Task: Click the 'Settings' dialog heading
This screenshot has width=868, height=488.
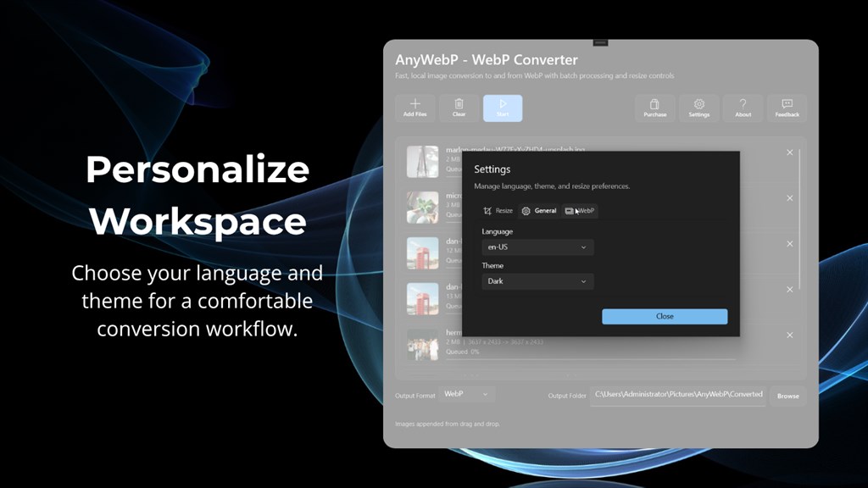Action: 492,169
